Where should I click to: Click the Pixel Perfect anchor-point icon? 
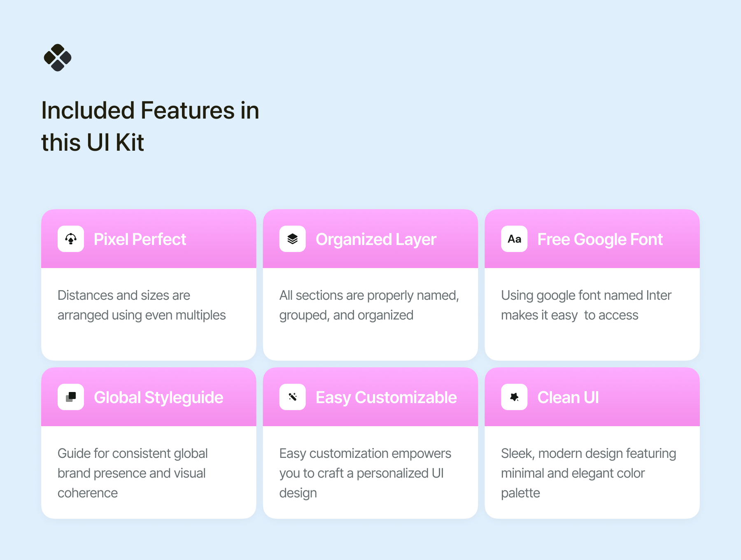[71, 239]
